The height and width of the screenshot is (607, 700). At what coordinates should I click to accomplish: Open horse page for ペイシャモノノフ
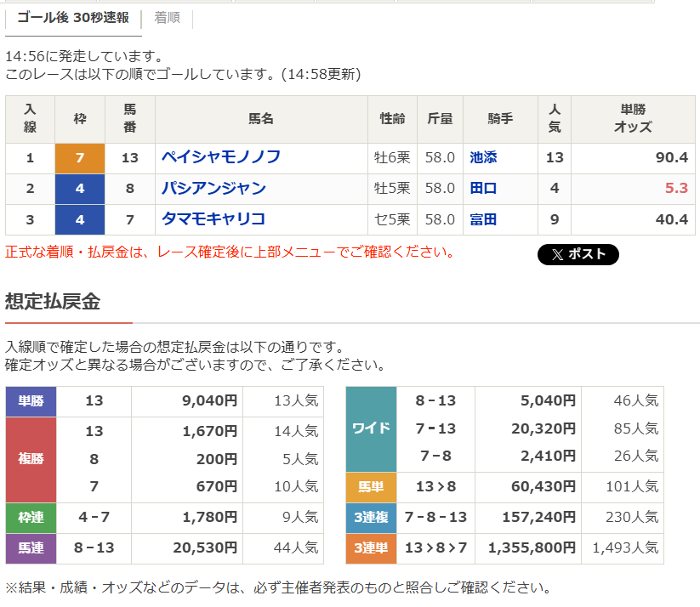[x=221, y=157]
